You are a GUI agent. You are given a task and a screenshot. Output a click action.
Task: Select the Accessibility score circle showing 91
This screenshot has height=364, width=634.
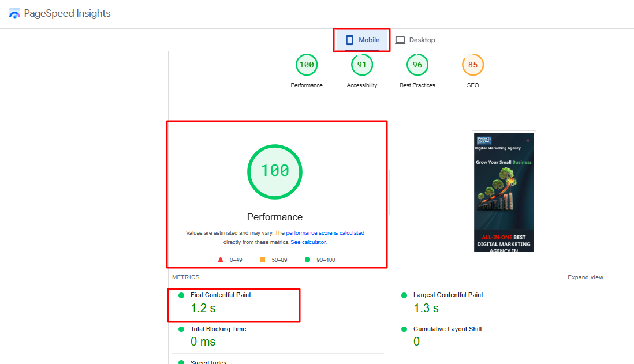click(x=362, y=65)
